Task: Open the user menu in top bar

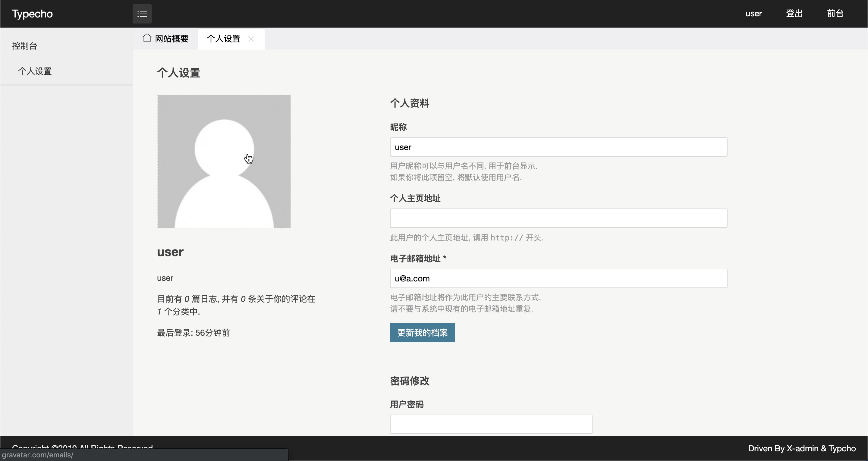Action: coord(753,14)
